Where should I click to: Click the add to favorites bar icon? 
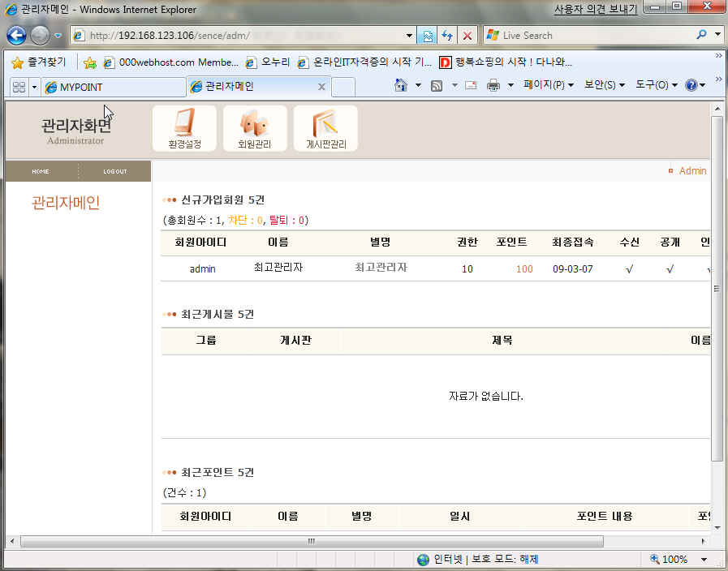[89, 62]
